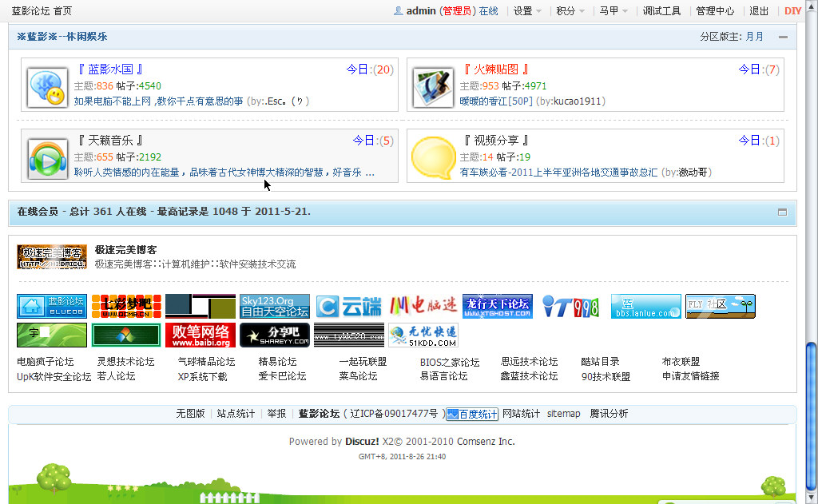Go to 蓝影论坛 in the top bar
This screenshot has width=818, height=504.
pos(31,11)
